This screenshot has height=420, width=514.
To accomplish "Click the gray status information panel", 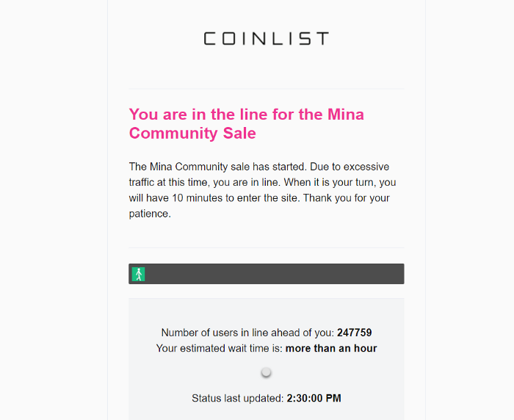I will coord(266,359).
